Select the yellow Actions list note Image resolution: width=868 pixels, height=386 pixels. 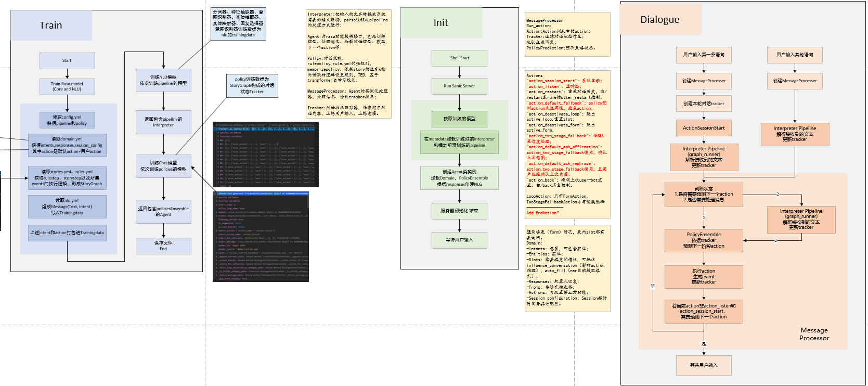pyautogui.click(x=567, y=145)
